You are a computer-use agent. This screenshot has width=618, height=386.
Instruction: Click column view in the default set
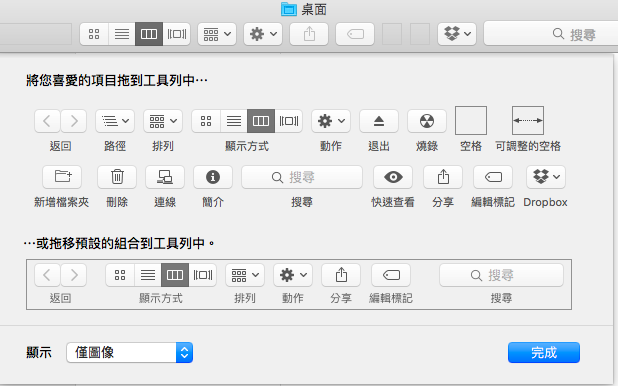point(175,275)
